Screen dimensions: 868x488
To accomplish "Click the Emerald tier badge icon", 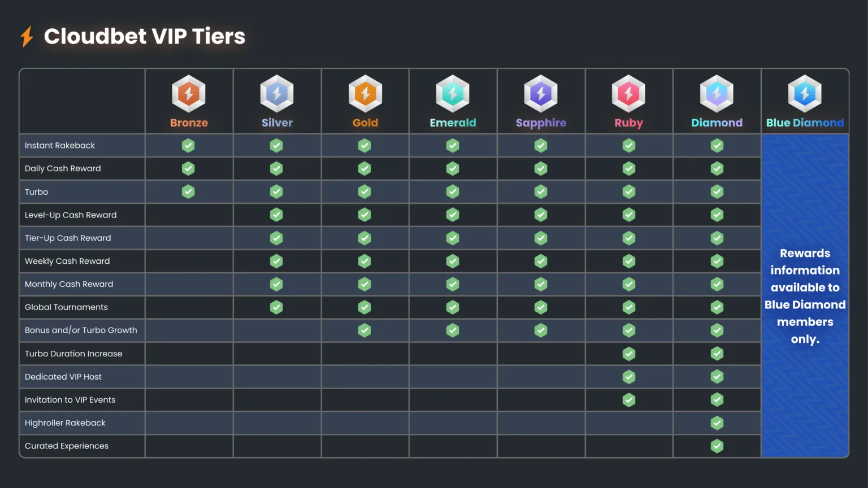I will (x=453, y=94).
